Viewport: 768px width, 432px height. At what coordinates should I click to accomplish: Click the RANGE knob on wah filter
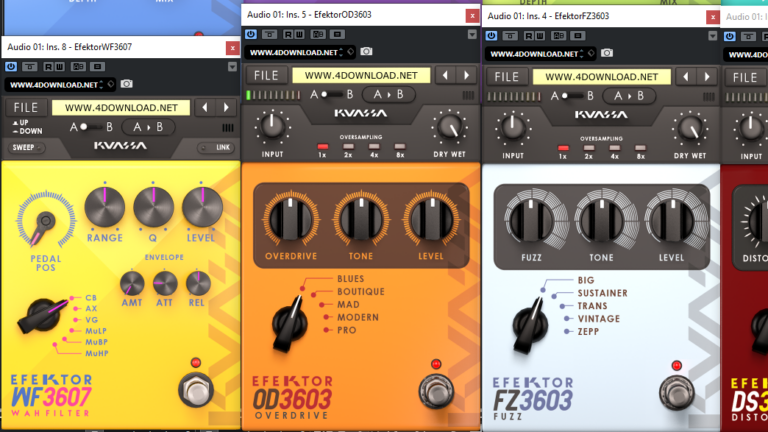[105, 207]
